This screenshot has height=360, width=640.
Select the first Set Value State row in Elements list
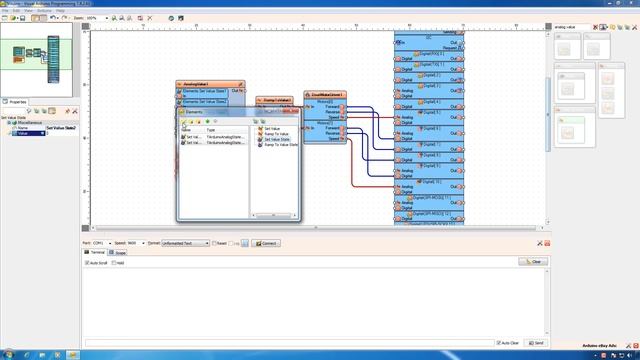tap(213, 137)
